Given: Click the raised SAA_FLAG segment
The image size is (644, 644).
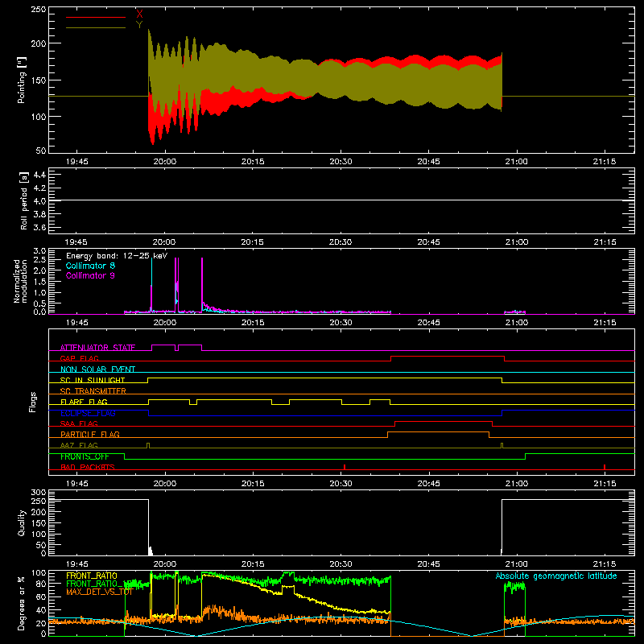Looking at the screenshot, I should pyautogui.click(x=444, y=422).
